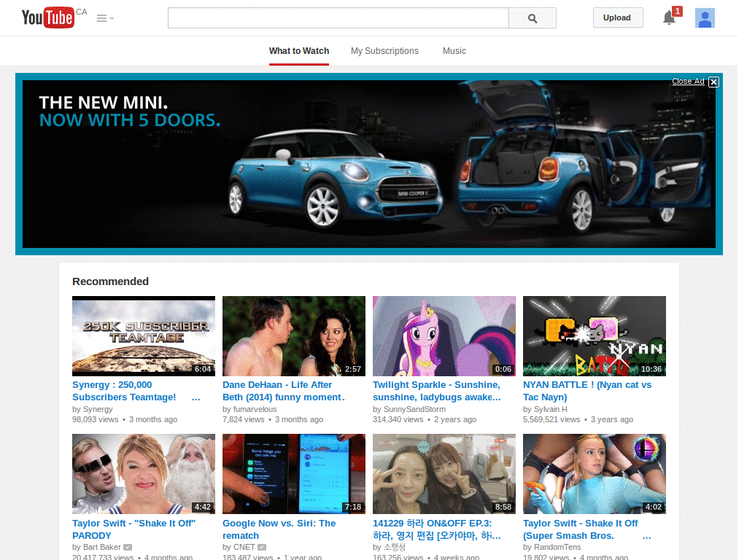This screenshot has height=560, width=747.
Task: Open the user account avatar
Action: (705, 18)
